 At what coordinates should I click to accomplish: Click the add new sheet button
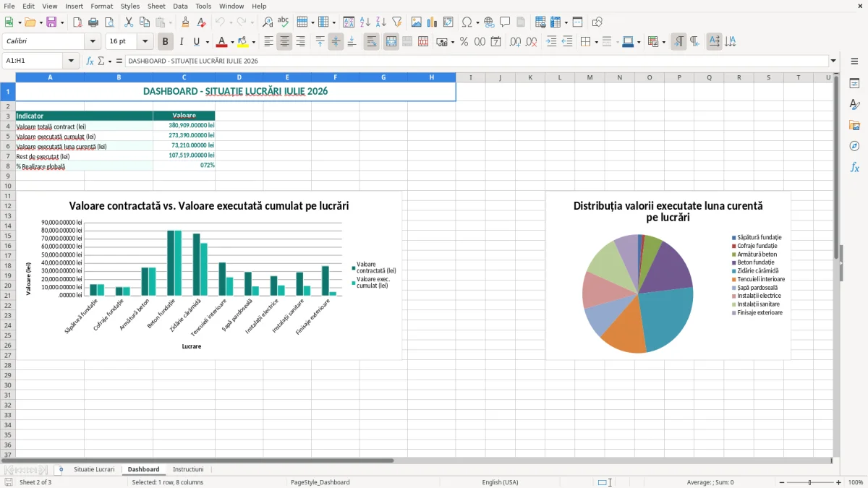click(61, 469)
